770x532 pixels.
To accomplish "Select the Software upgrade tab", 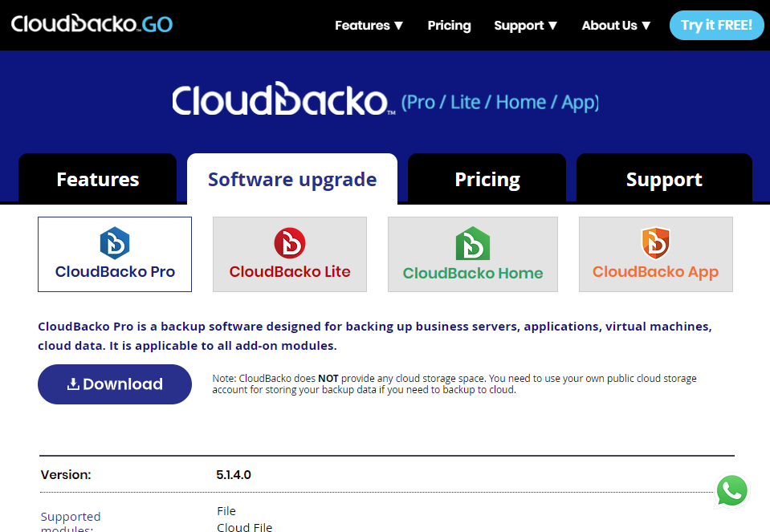I will tap(292, 179).
